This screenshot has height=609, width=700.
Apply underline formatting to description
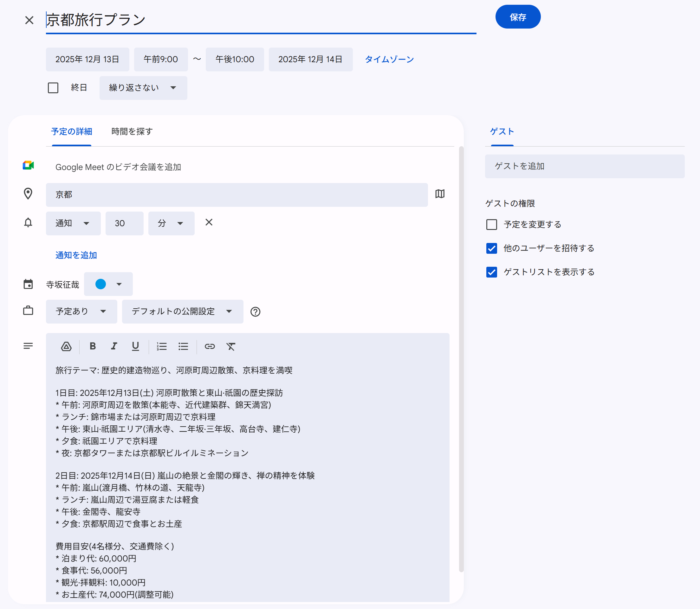pyautogui.click(x=135, y=346)
